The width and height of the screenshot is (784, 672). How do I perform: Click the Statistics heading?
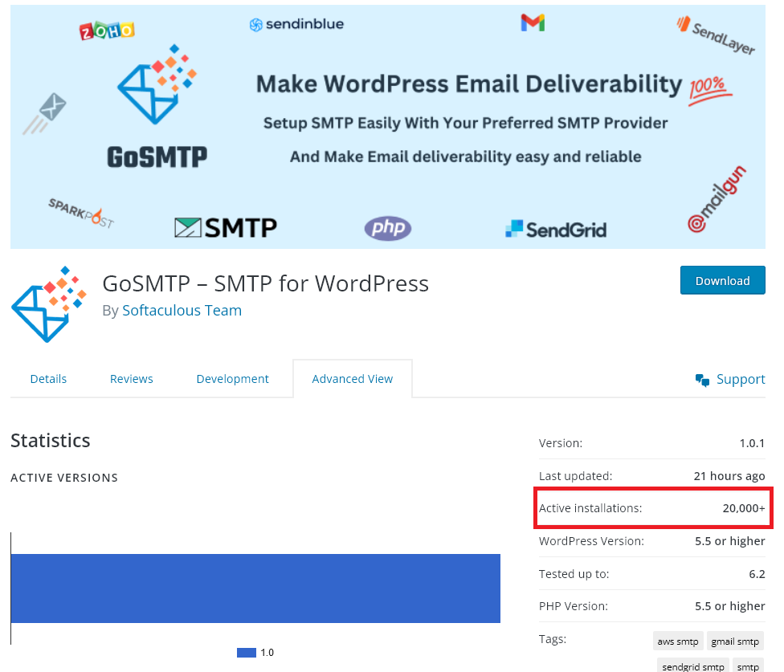click(x=51, y=441)
